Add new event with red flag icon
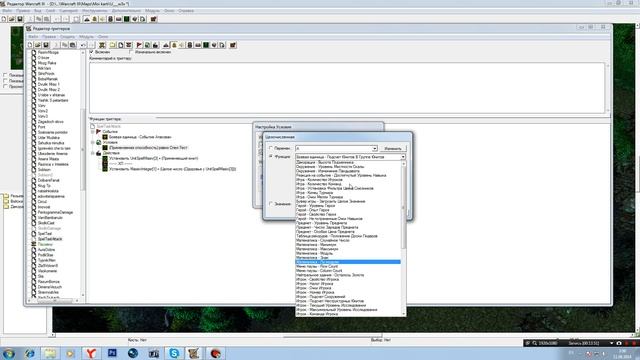 coord(139,45)
